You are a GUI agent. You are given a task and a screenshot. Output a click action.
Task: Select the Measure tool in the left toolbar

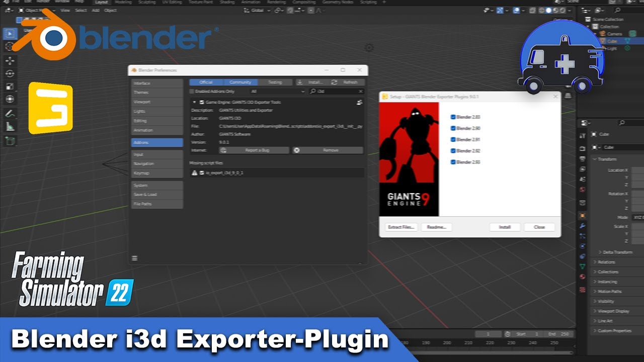10,127
